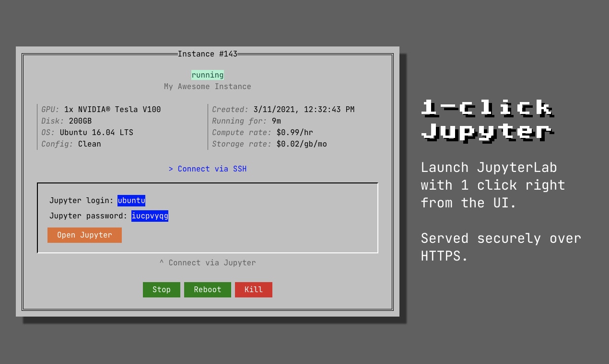The height and width of the screenshot is (364, 609).
Task: Select the highlighted Jupyter password
Action: (x=150, y=216)
